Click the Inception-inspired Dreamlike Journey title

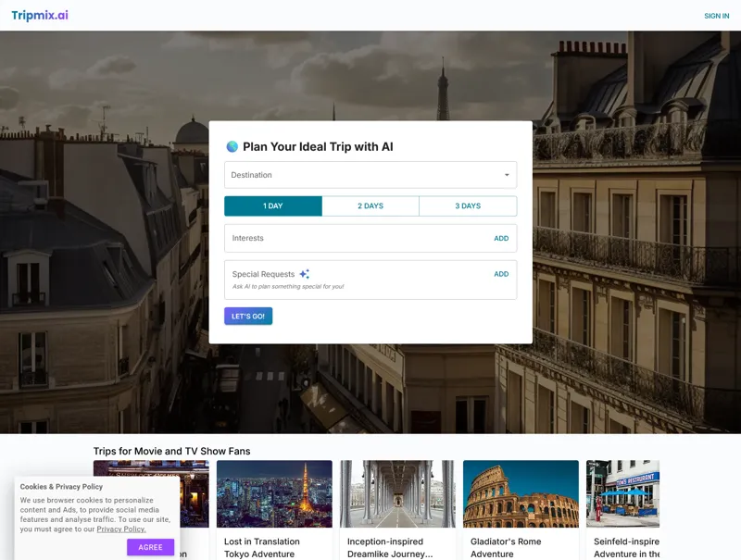(390, 548)
